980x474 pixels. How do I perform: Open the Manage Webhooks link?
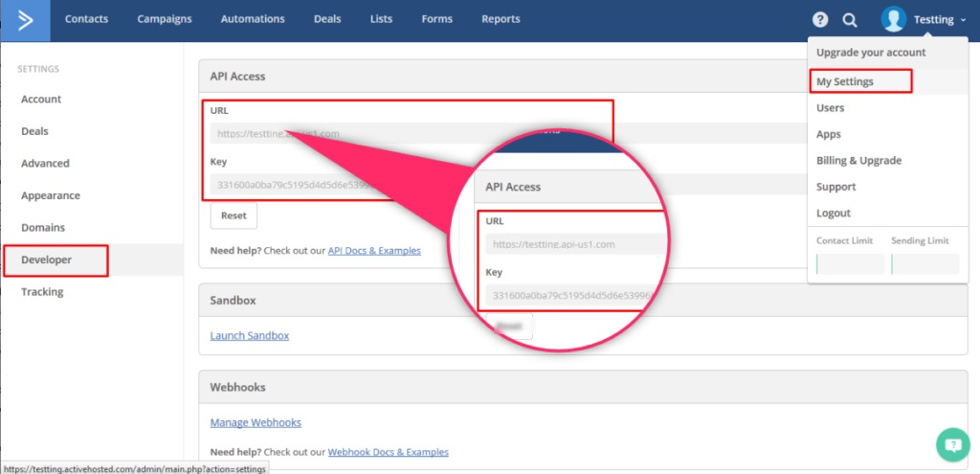(256, 422)
